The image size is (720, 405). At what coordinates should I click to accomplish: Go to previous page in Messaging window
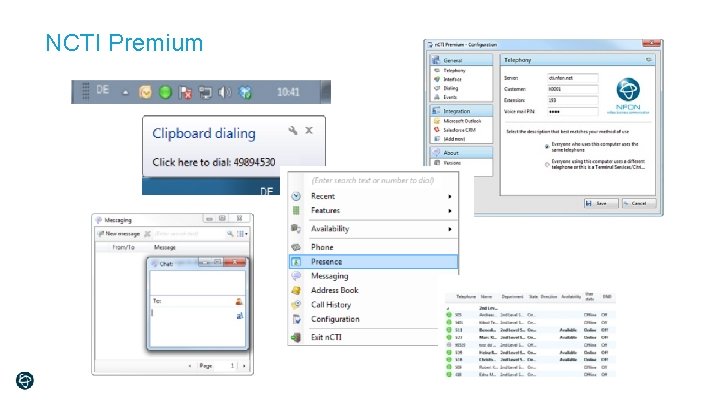[x=190, y=366]
